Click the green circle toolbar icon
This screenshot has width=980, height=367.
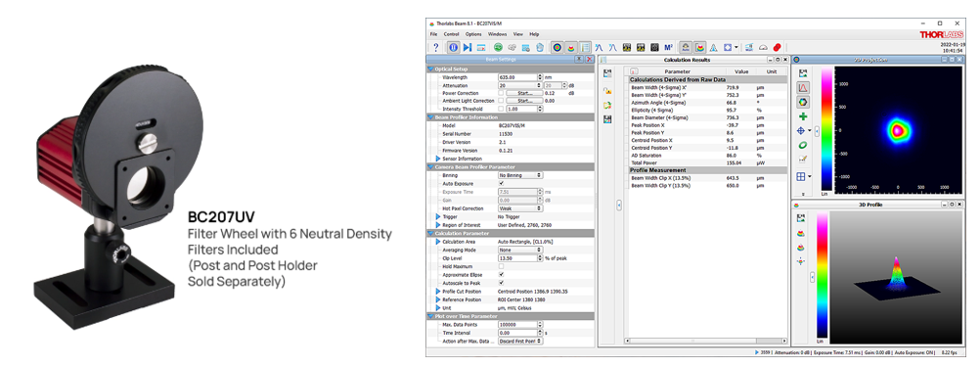pyautogui.click(x=498, y=48)
